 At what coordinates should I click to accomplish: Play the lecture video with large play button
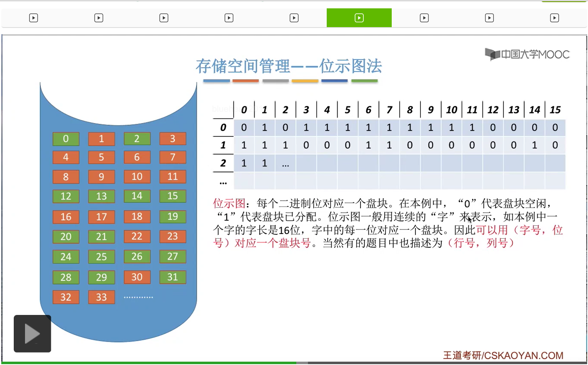[33, 334]
